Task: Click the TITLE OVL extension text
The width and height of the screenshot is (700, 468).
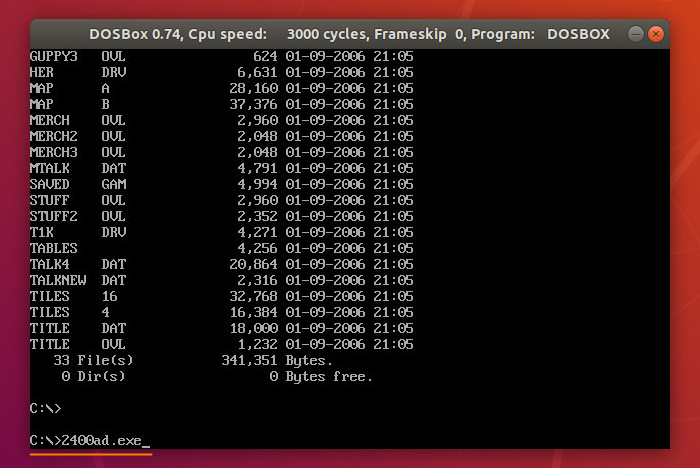Action: tap(114, 344)
